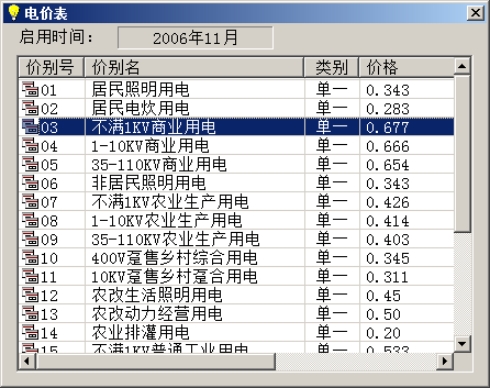Click the row icon next to 14
This screenshot has width=491, height=388.
[30, 332]
